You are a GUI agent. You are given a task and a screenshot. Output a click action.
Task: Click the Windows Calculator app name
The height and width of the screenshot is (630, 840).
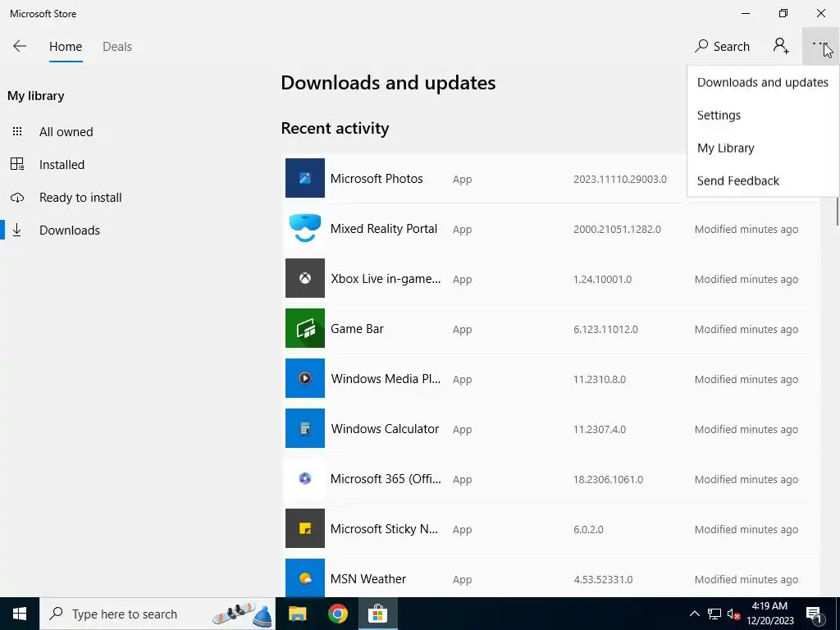tap(385, 429)
